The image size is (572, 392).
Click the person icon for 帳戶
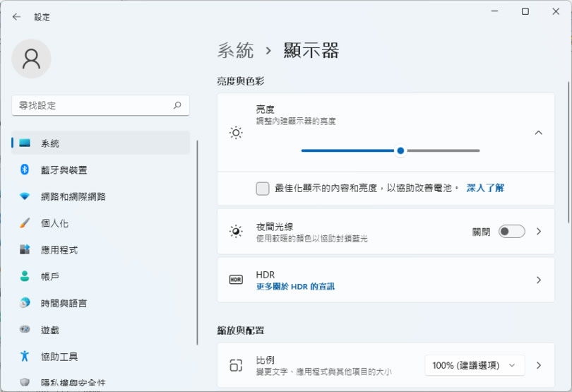pos(25,276)
